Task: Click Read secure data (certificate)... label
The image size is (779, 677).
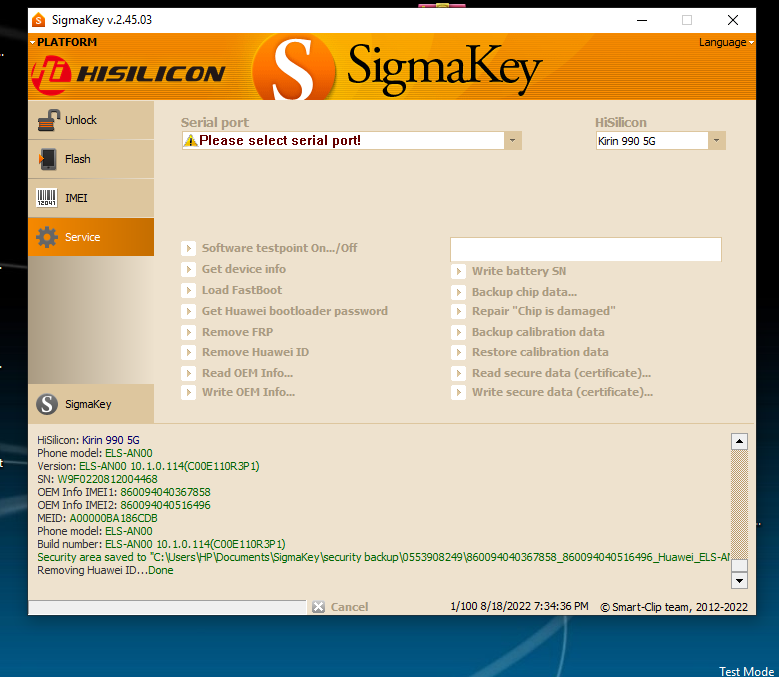Action: pyautogui.click(x=561, y=373)
